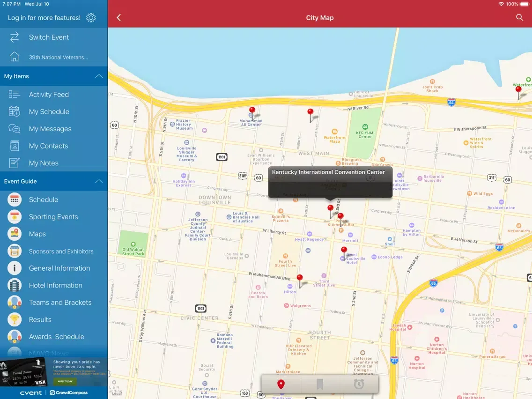Tap the Fourth Street Live map marker
The image size is (532, 399).
click(x=285, y=256)
